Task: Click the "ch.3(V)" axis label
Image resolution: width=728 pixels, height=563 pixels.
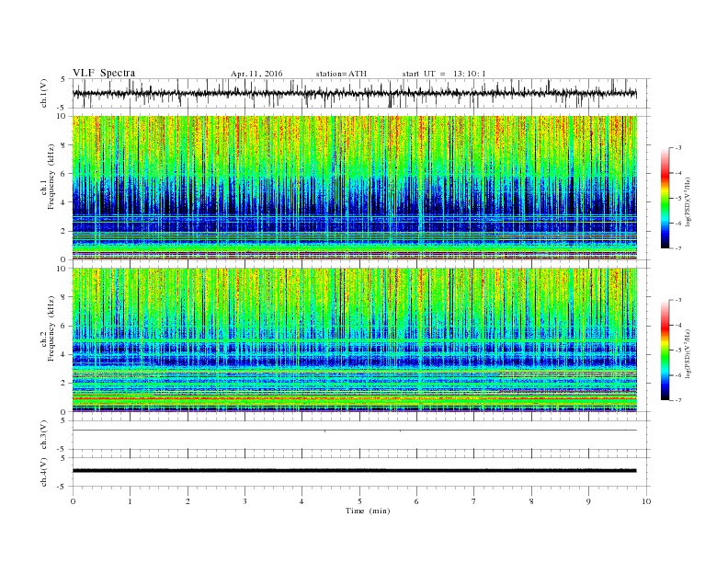Action: pyautogui.click(x=44, y=435)
